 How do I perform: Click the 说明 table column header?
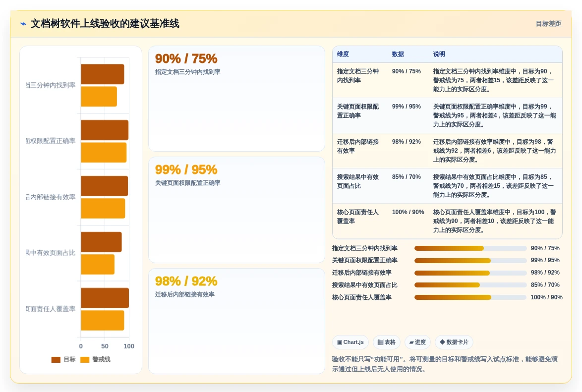[439, 54]
